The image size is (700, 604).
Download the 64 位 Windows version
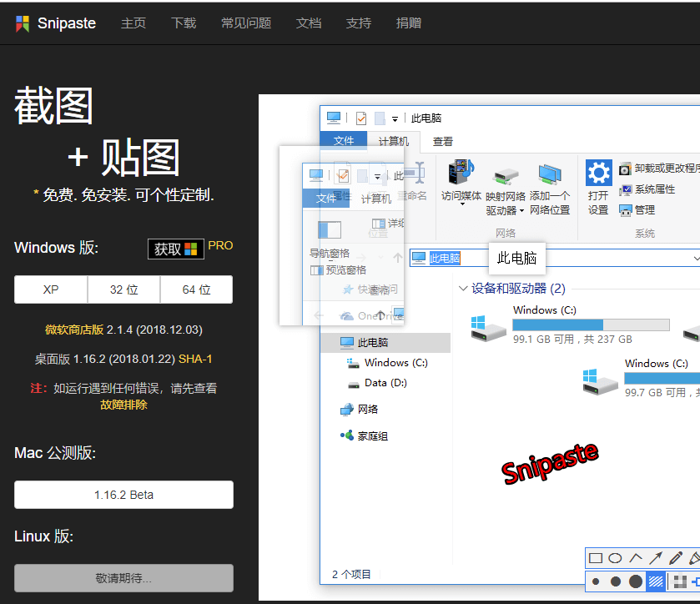click(196, 289)
